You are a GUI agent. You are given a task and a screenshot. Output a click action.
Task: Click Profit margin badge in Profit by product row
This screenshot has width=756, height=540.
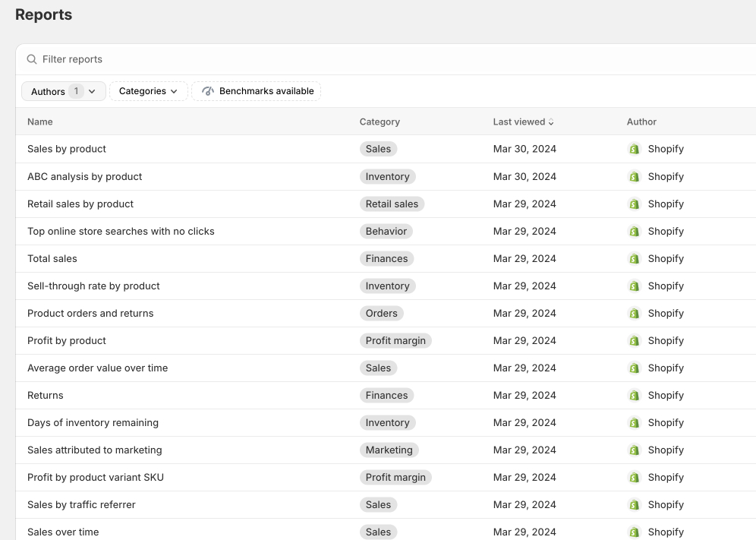click(396, 341)
